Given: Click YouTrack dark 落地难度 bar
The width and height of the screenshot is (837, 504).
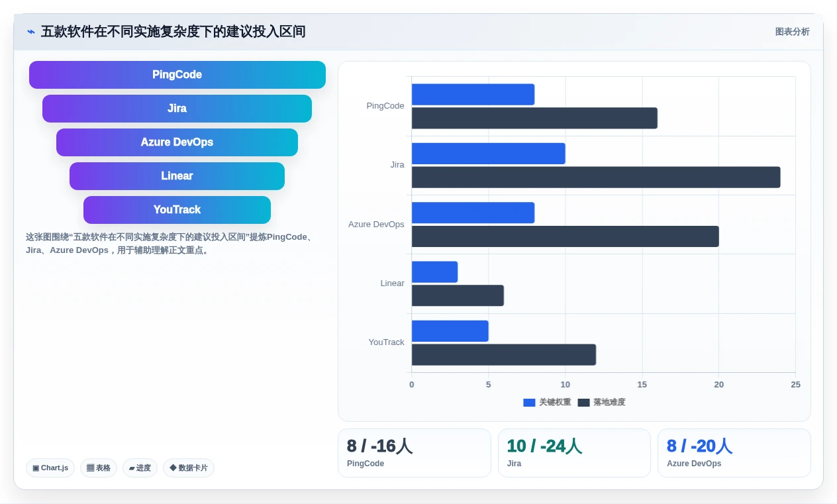Looking at the screenshot, I should 504,355.
